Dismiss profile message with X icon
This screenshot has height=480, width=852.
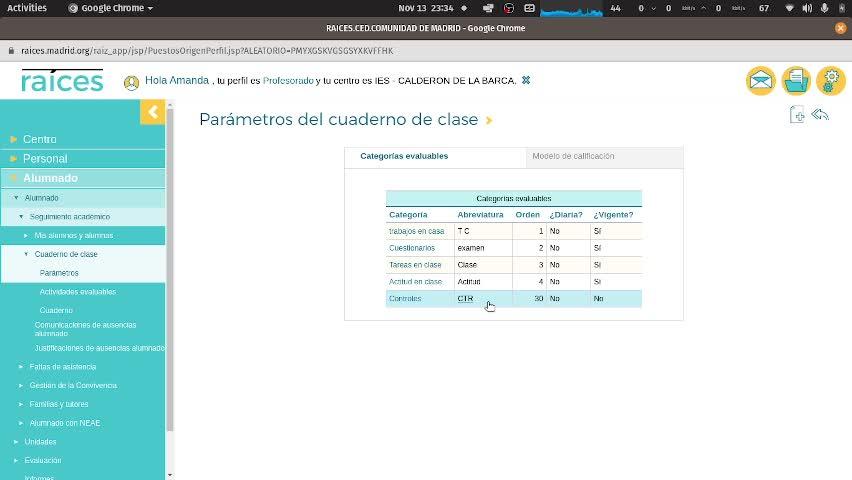point(526,80)
